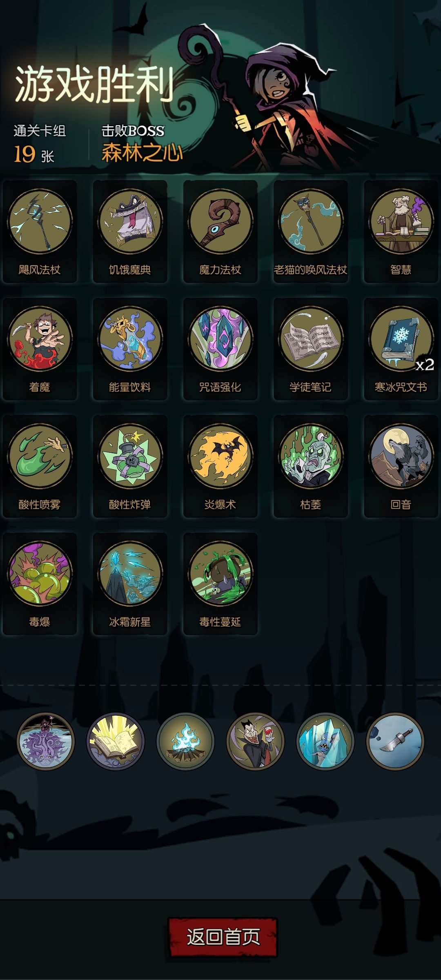The width and height of the screenshot is (441, 980).
Task: Select the 冰霜新星 card
Action: 130,584
